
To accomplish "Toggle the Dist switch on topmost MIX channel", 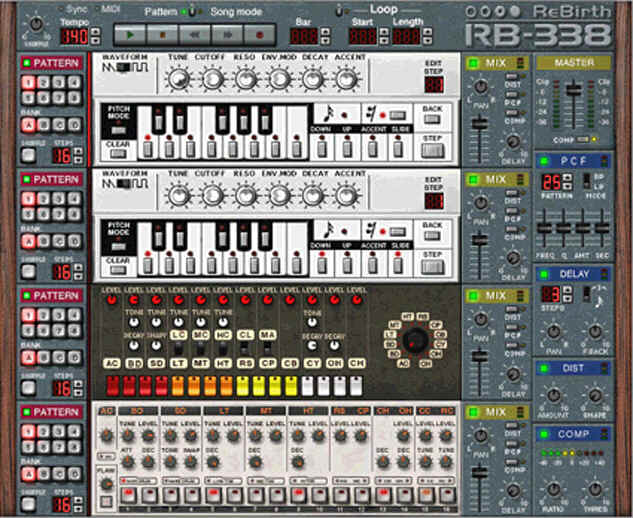I will 513,76.
